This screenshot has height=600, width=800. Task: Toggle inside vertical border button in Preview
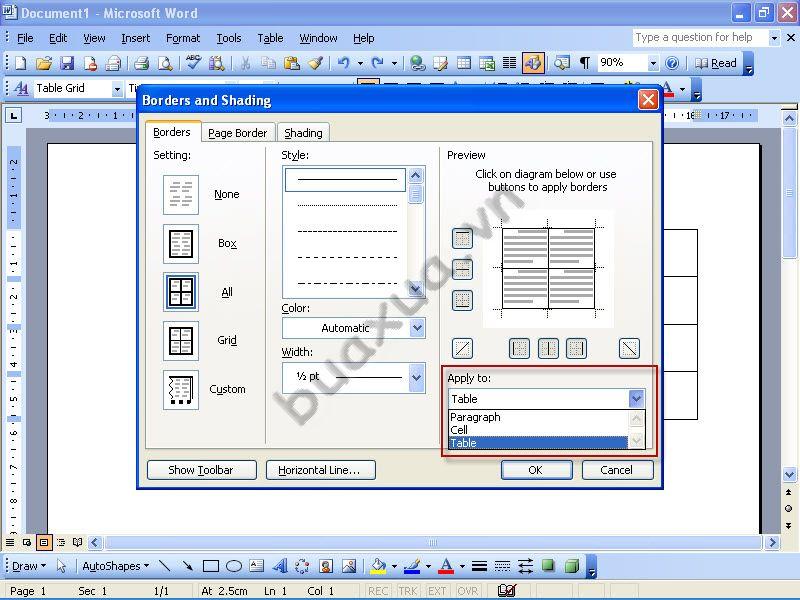click(x=548, y=348)
